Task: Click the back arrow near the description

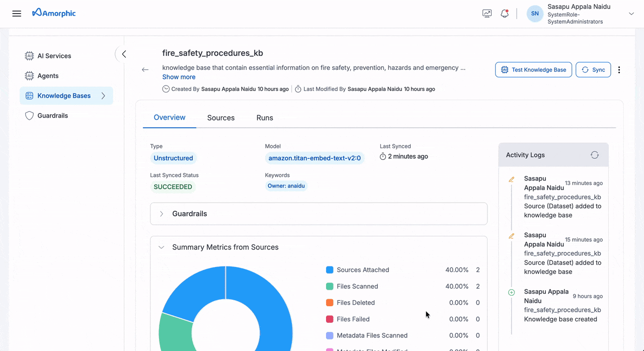Action: click(x=145, y=70)
